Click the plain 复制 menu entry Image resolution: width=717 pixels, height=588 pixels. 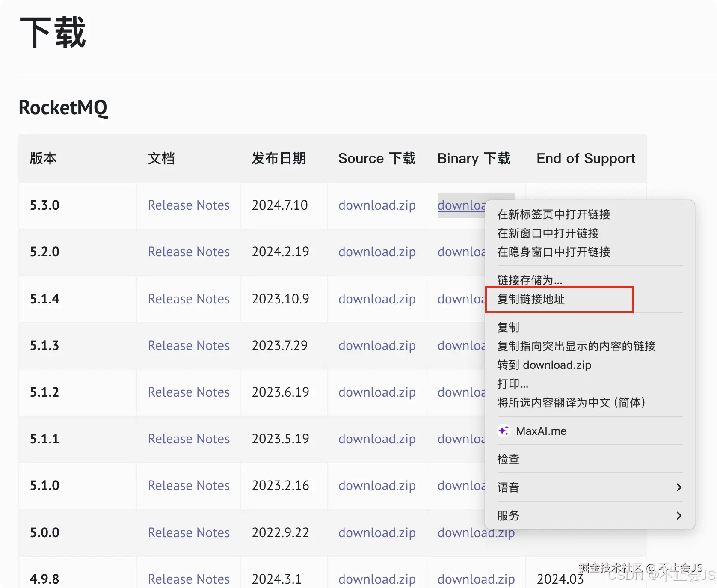508,327
